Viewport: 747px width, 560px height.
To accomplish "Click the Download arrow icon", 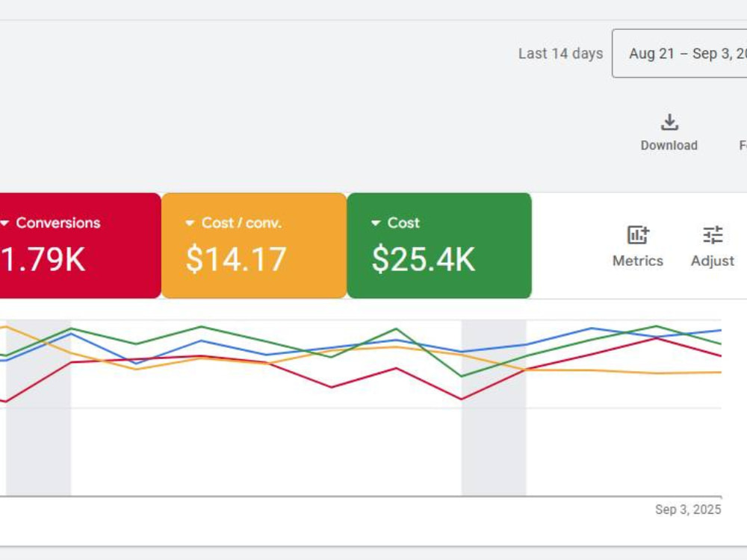I will (x=669, y=122).
